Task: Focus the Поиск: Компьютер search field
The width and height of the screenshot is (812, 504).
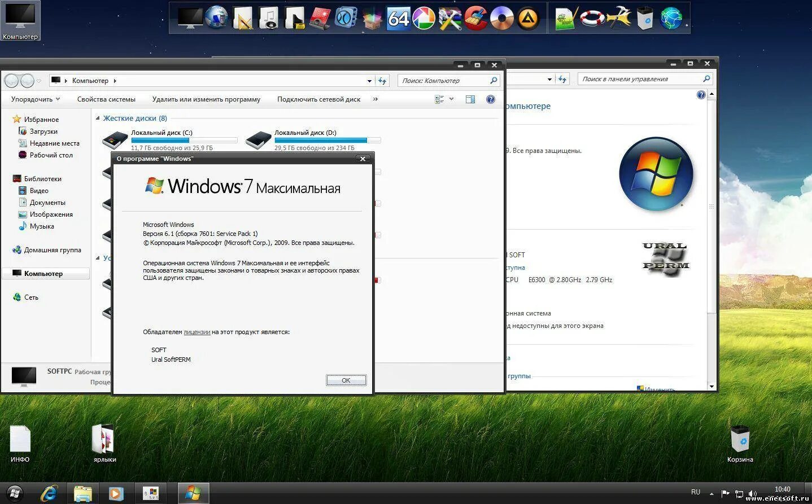Action: point(449,81)
